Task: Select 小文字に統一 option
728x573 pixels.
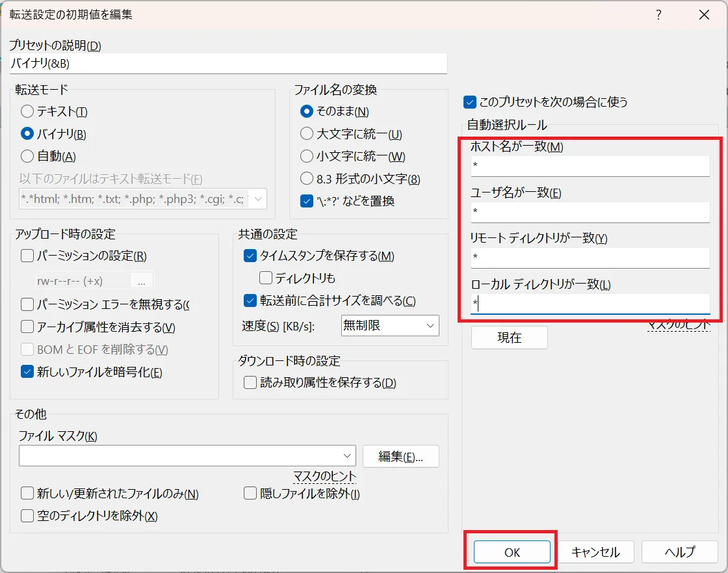Action: pos(306,156)
